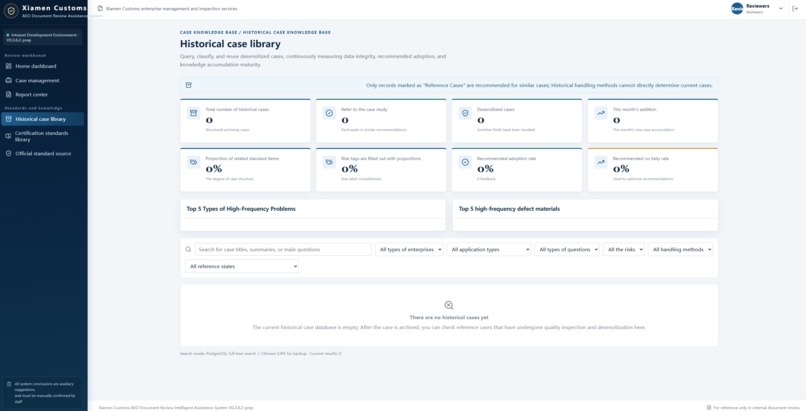Click the Risk tags proportions tag icon
The image size is (806, 411).
(329, 162)
